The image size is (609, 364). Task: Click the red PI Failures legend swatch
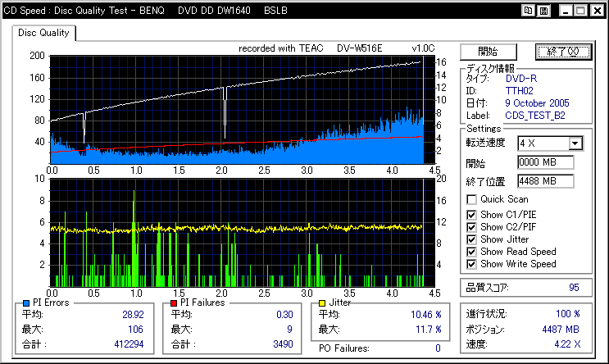(x=174, y=303)
